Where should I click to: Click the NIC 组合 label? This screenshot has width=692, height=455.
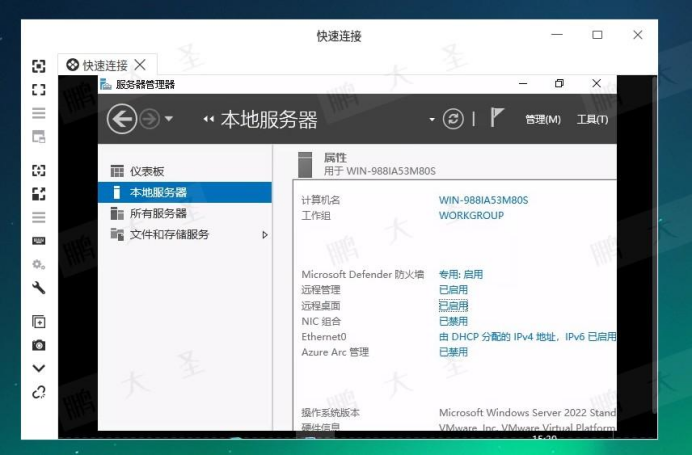[321, 321]
